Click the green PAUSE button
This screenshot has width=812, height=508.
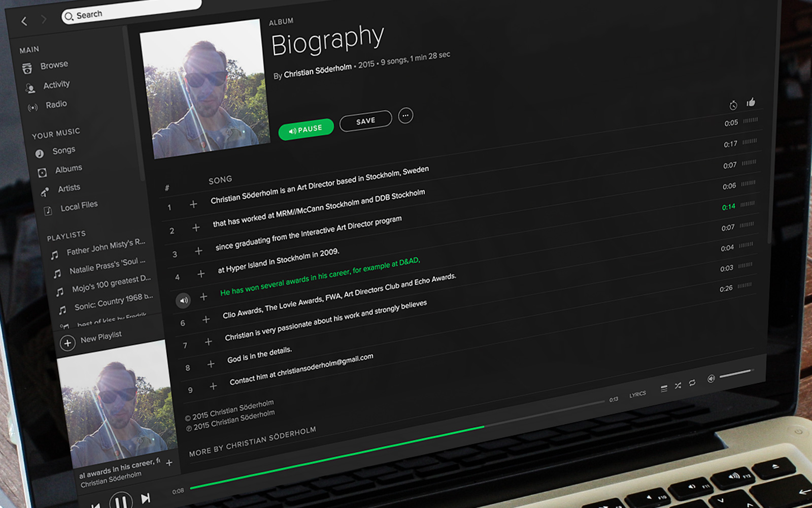point(306,130)
